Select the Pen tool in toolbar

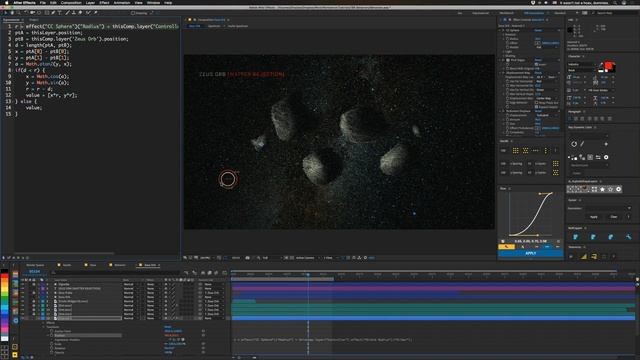coord(53,13)
